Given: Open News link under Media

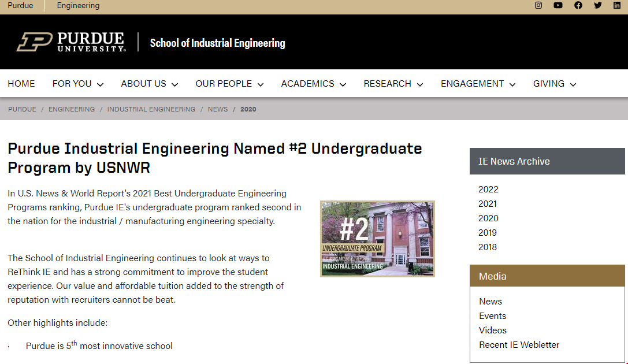Looking at the screenshot, I should click(490, 302).
